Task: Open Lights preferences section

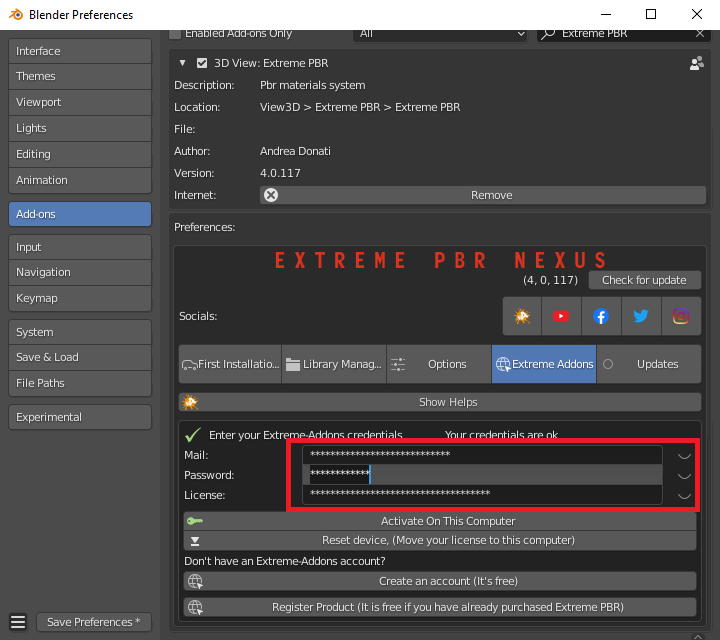Action: (80, 128)
